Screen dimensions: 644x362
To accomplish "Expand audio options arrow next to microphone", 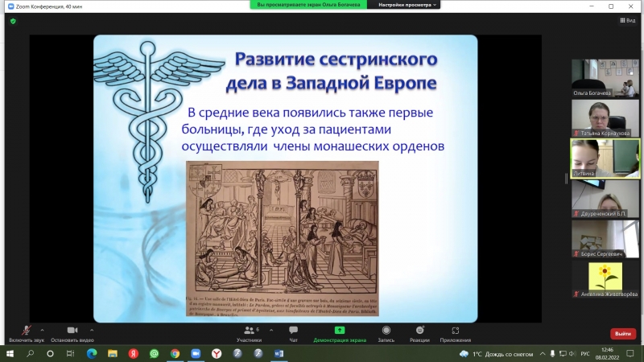I will click(42, 330).
